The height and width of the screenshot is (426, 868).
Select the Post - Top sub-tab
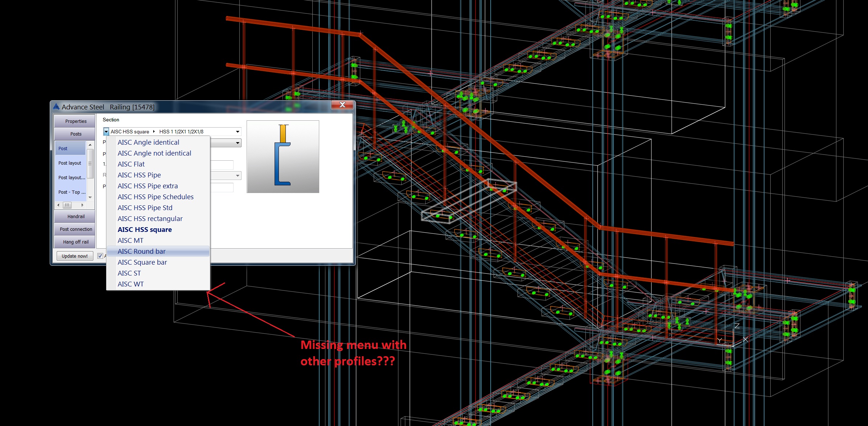pyautogui.click(x=71, y=192)
